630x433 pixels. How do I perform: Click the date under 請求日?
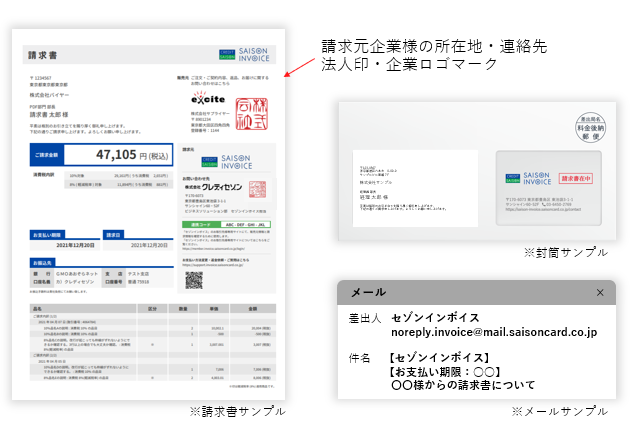149,245
